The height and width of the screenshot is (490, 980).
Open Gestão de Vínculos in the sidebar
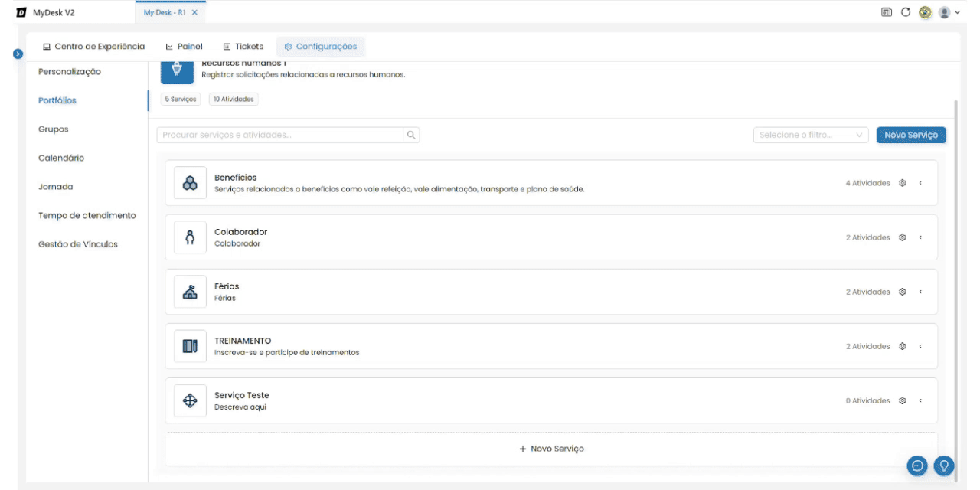coord(78,244)
